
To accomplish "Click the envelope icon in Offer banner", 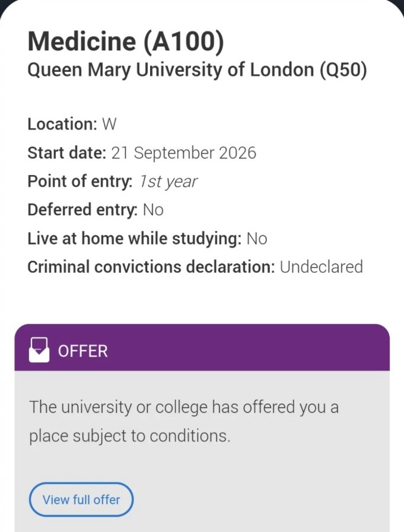I will [x=39, y=350].
